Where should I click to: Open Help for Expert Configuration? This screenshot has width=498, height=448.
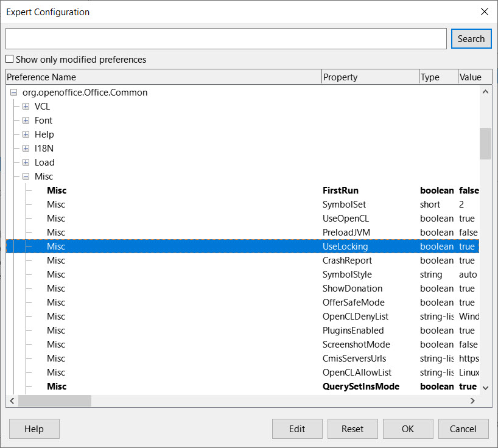(34, 429)
